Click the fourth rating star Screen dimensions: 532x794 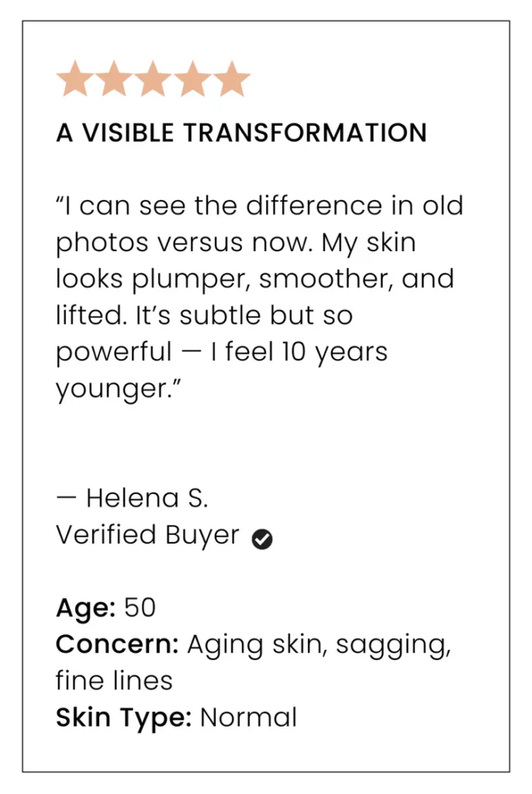point(192,79)
